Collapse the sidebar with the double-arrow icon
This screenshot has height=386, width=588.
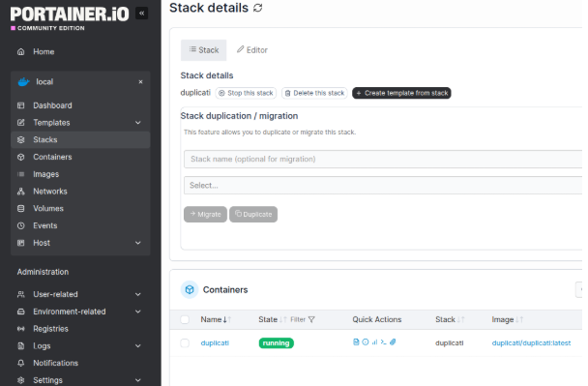tap(141, 14)
